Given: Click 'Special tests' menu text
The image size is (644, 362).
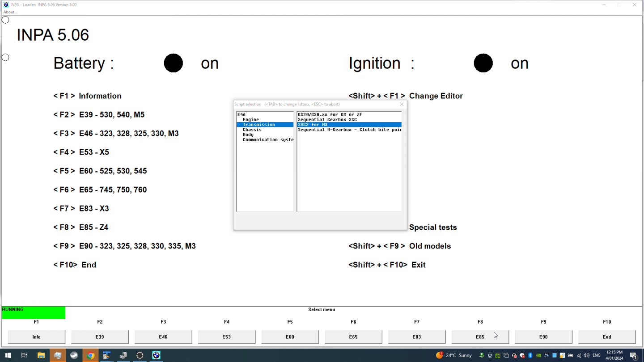Looking at the screenshot, I should [433, 227].
